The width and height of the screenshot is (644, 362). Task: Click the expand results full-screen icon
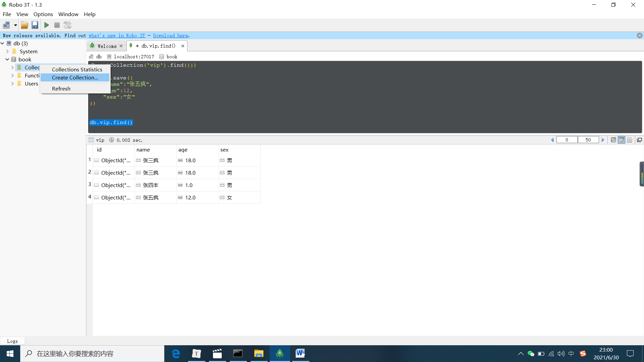point(639,140)
